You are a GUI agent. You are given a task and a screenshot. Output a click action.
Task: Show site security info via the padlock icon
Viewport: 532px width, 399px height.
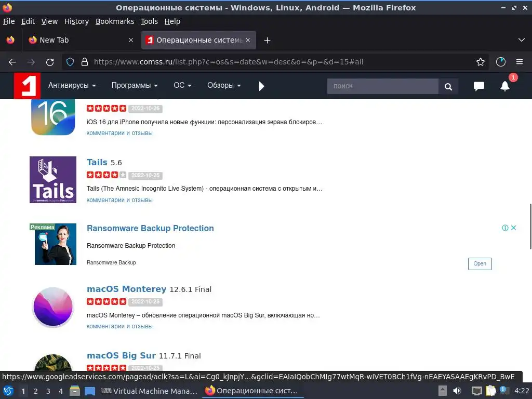tap(85, 62)
